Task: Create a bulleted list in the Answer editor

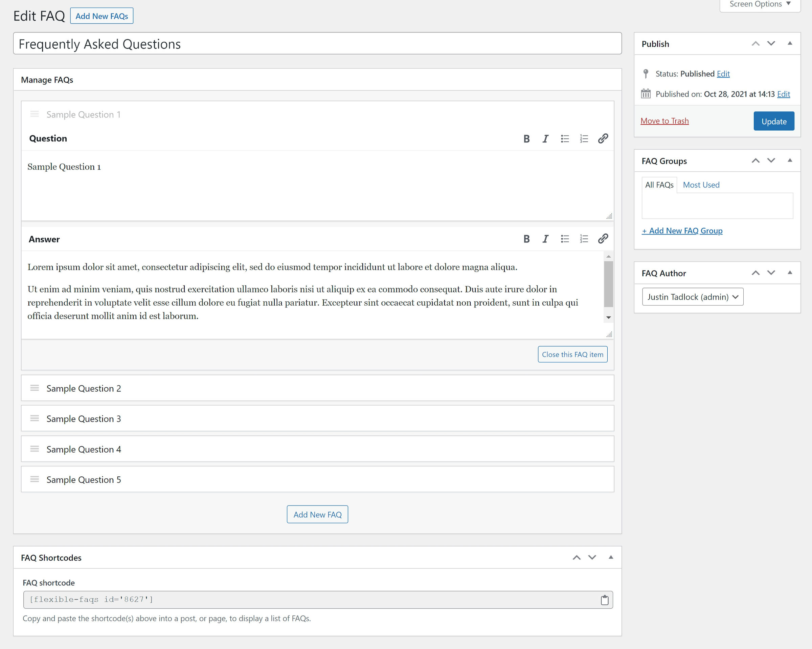Action: point(565,239)
